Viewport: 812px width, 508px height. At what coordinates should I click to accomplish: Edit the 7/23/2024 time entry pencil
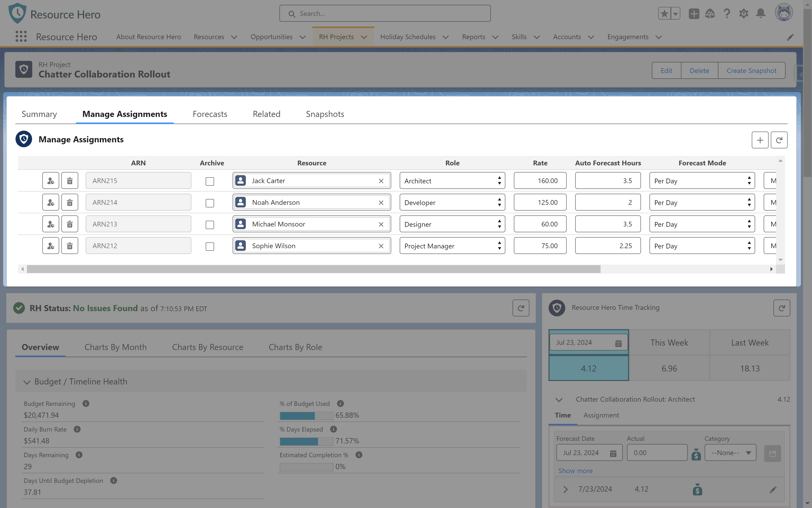[773, 489]
